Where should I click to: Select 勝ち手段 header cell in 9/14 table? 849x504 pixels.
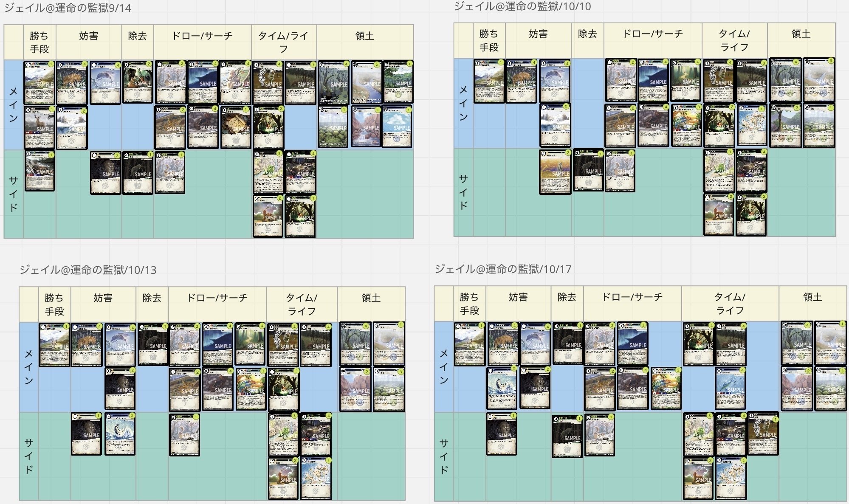[x=39, y=42]
